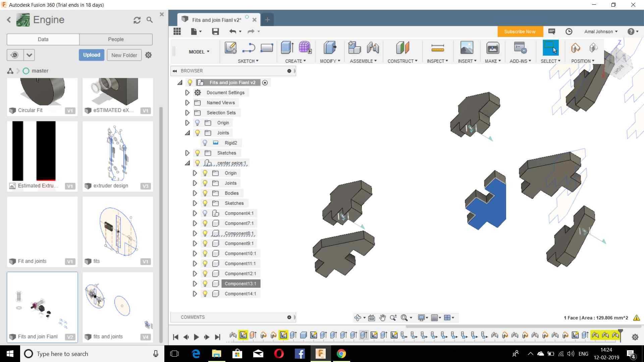Collapse the center peice:1 component tree
The image size is (644, 362).
(187, 163)
